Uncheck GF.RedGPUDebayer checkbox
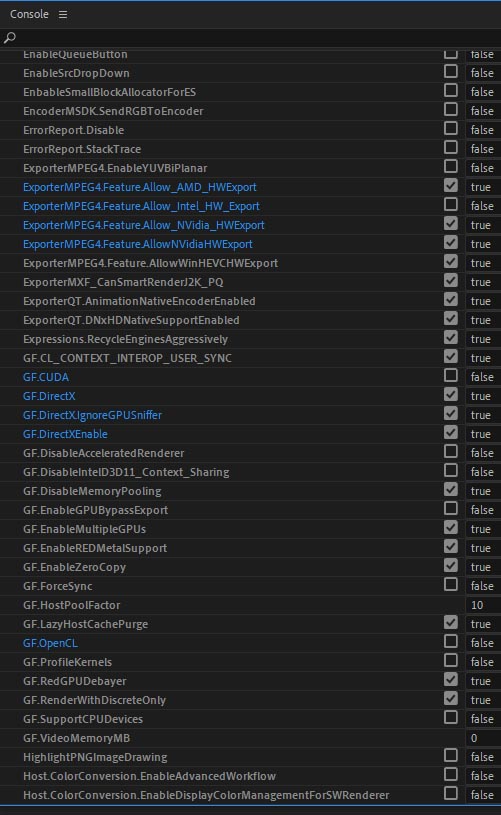Screen dimensions: 501x815 click(451, 680)
